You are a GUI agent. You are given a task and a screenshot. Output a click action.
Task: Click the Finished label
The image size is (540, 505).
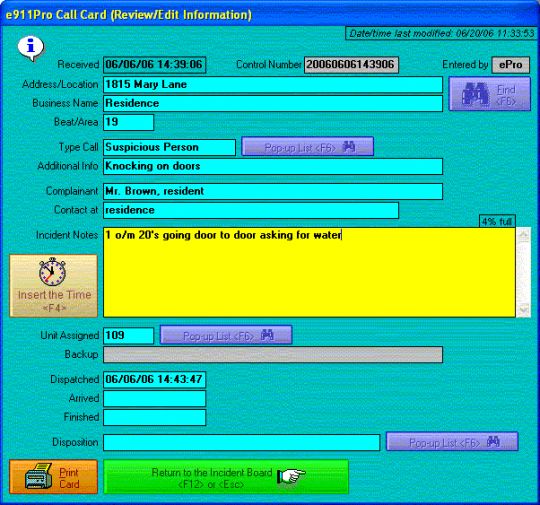coord(81,417)
